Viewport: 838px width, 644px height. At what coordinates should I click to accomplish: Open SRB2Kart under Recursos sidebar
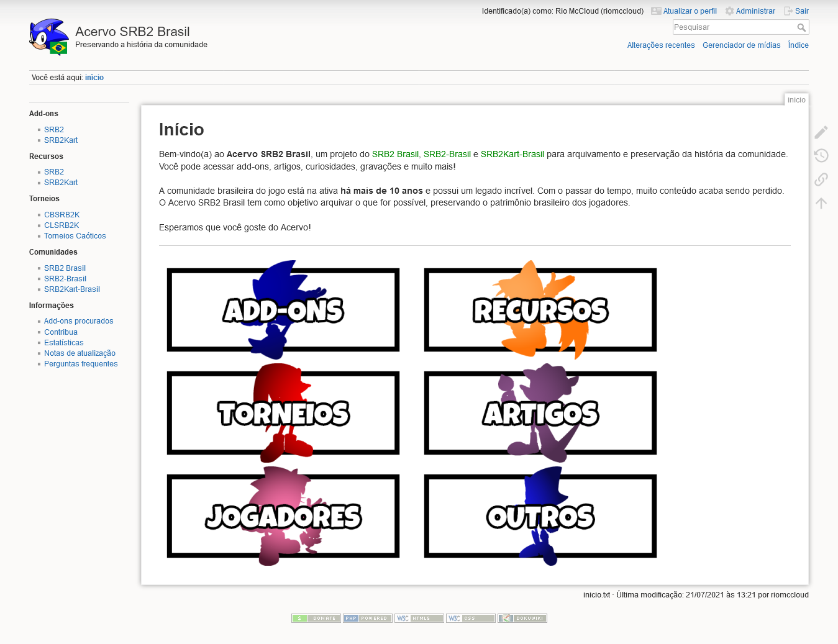(61, 183)
